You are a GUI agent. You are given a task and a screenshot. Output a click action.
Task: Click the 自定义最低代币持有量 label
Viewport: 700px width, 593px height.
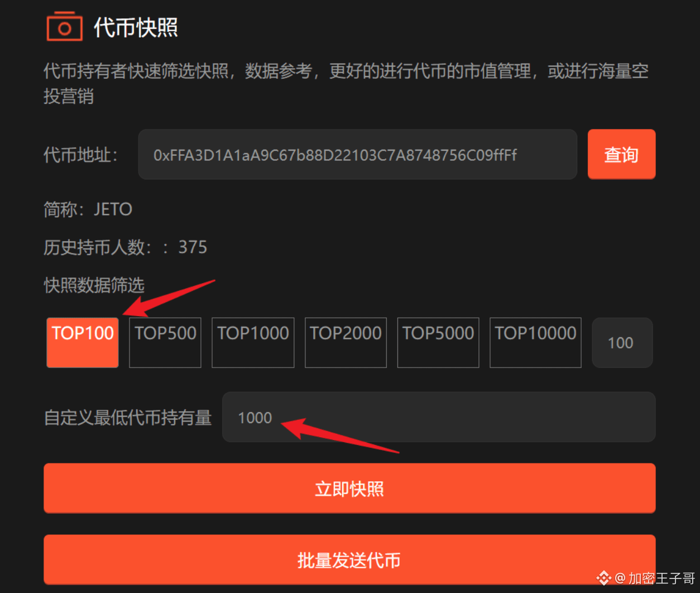[x=128, y=418]
